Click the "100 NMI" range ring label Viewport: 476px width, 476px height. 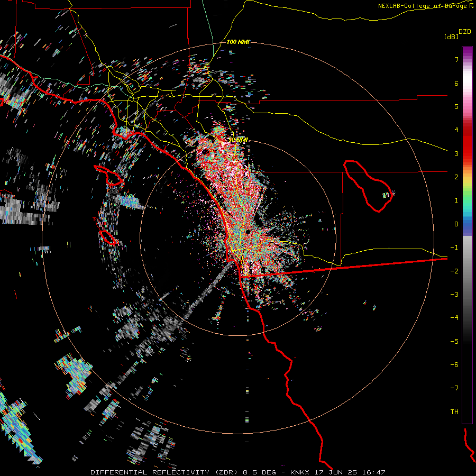pos(238,42)
